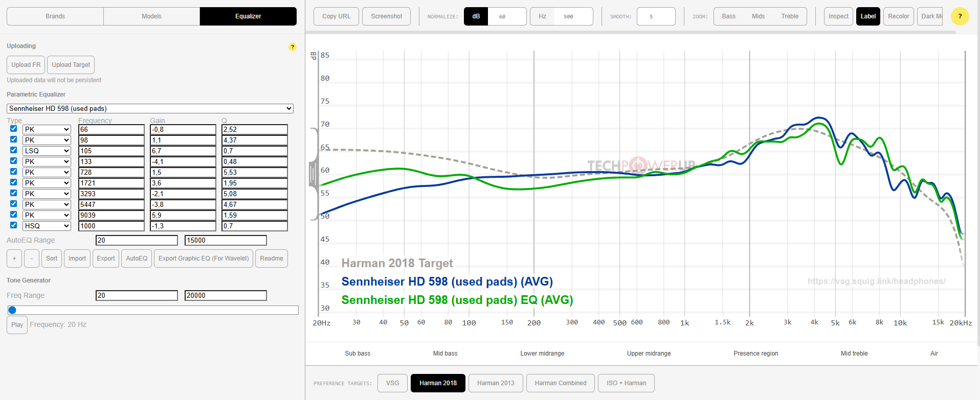This screenshot has height=400, width=980.
Task: Toggle the 5447 Hz filter checkbox
Action: pos(14,204)
